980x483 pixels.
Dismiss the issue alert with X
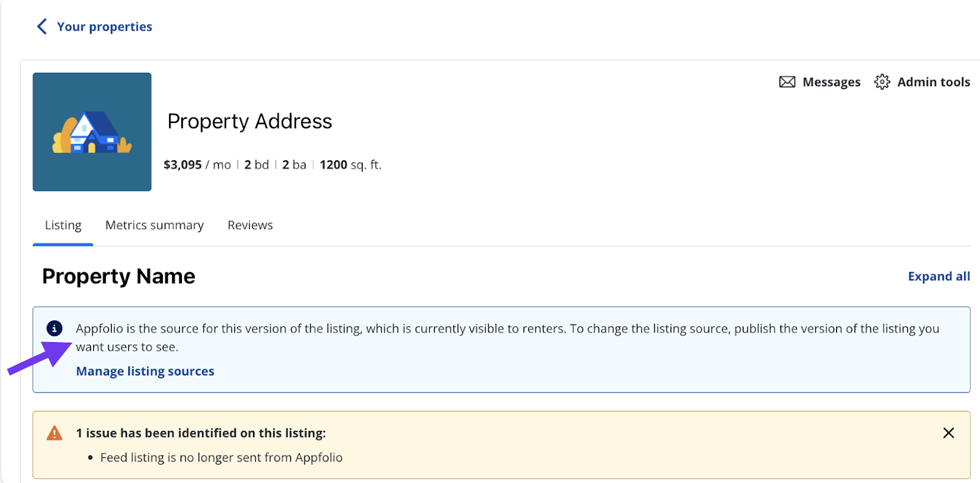(949, 433)
